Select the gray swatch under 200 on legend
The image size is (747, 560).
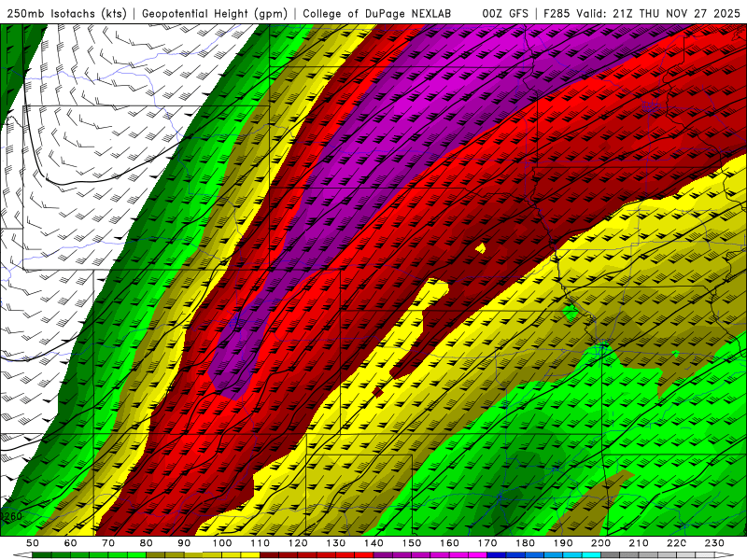click(x=611, y=555)
